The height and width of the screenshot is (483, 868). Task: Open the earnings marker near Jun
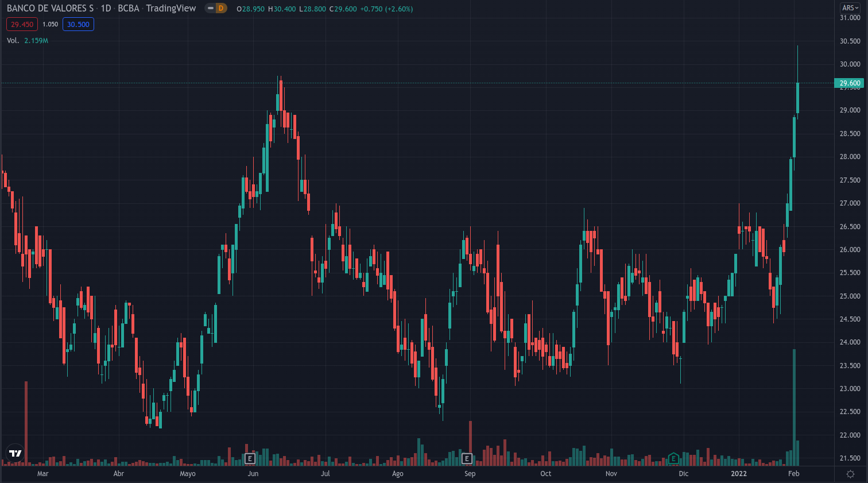point(250,458)
